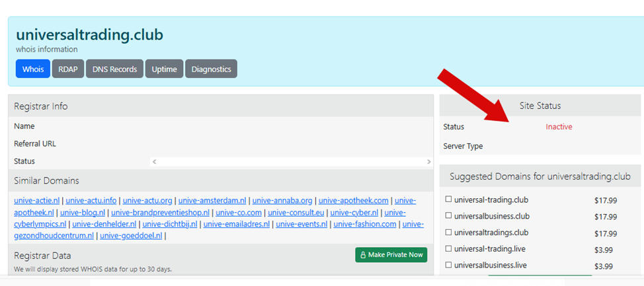Viewport: 644px width, 286px height.
Task: Click the Server Type label
Action: click(x=463, y=146)
